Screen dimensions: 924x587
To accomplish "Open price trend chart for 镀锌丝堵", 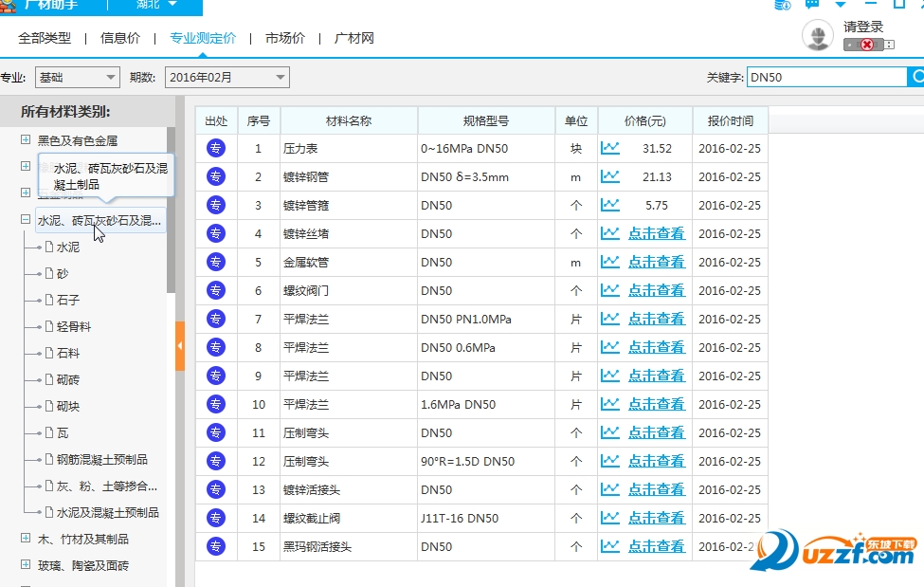I will [x=610, y=233].
